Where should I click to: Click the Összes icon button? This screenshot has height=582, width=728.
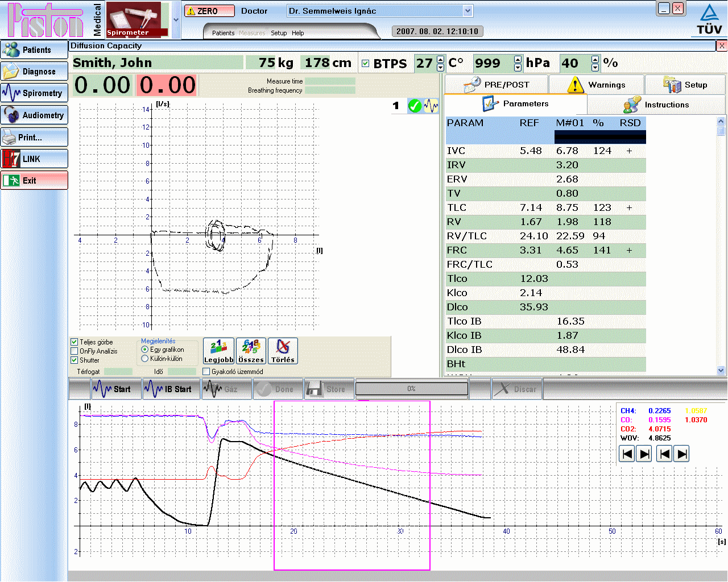point(251,351)
